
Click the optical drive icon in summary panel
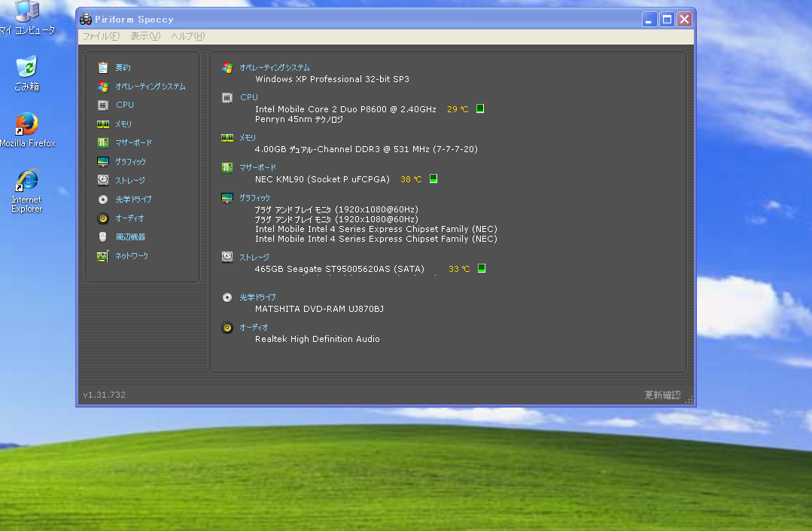[x=227, y=298]
